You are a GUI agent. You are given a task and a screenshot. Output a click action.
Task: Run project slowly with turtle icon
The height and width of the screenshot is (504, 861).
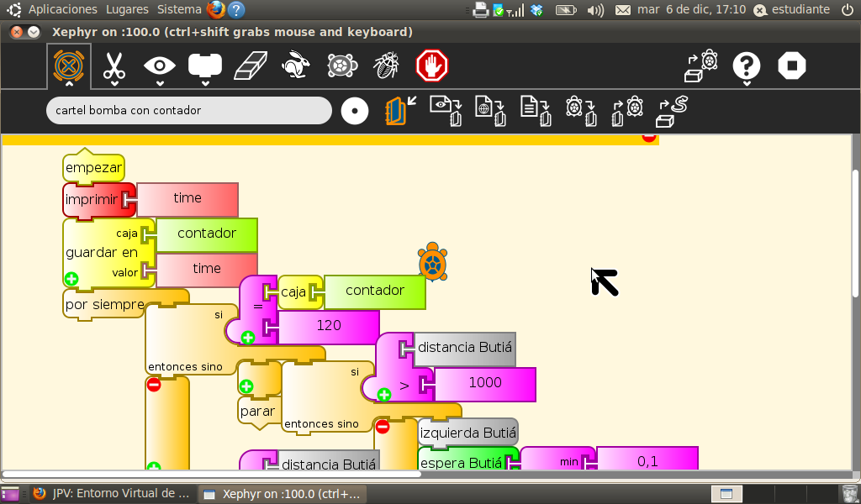342,66
